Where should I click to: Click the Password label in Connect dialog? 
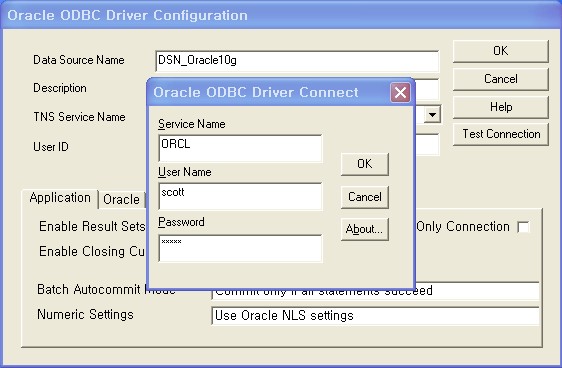[181, 222]
